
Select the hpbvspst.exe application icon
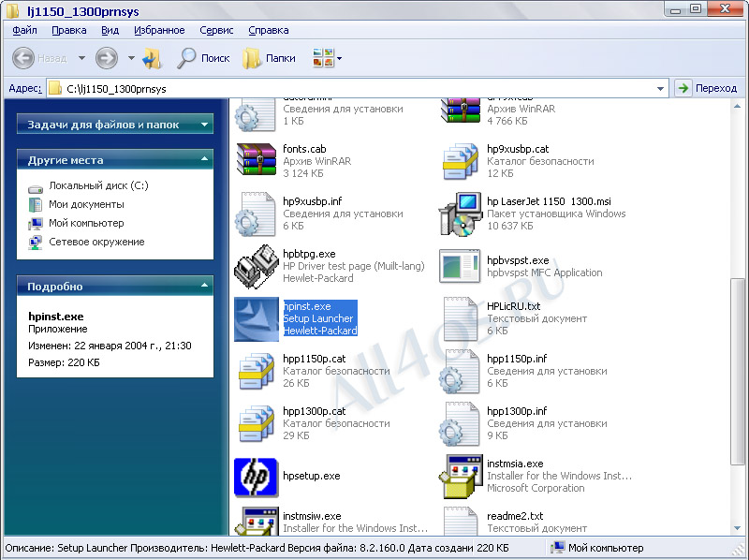[x=460, y=266]
